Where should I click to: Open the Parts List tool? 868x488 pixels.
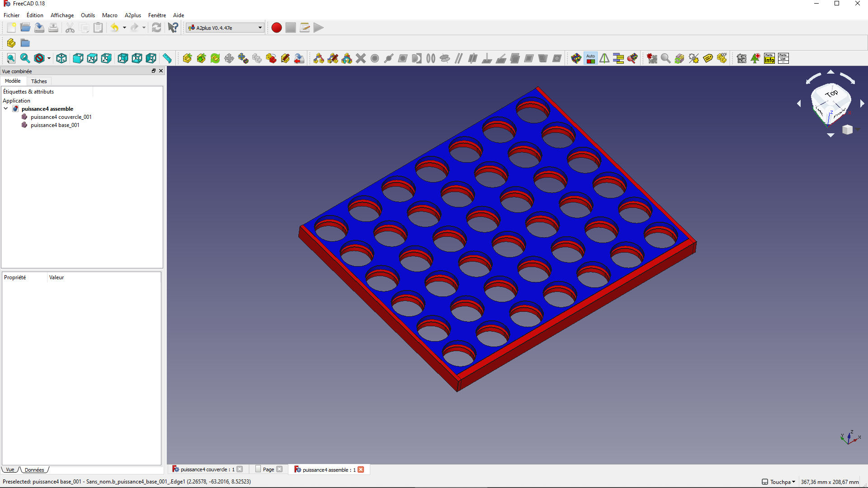(x=783, y=58)
